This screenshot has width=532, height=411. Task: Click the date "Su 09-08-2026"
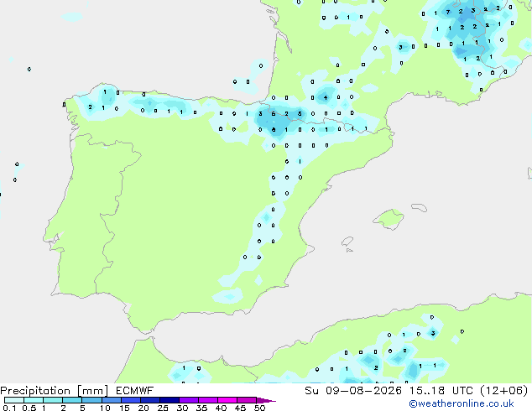point(353,391)
